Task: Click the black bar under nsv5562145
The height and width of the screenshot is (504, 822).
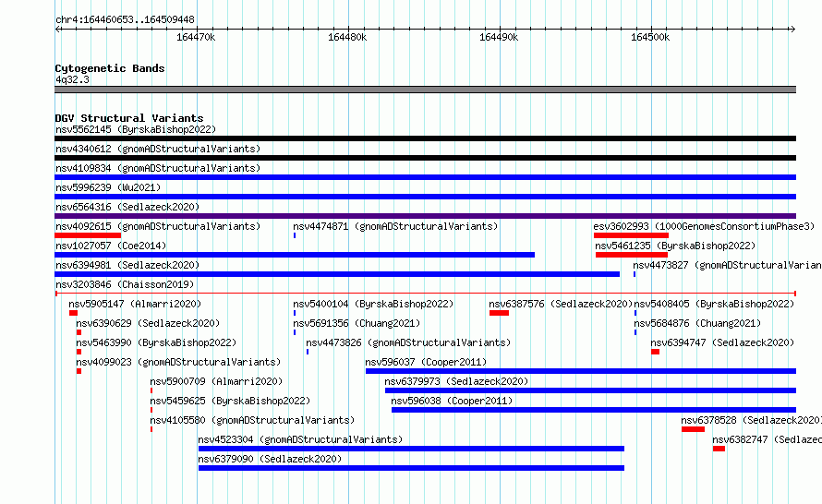Action: [x=425, y=138]
